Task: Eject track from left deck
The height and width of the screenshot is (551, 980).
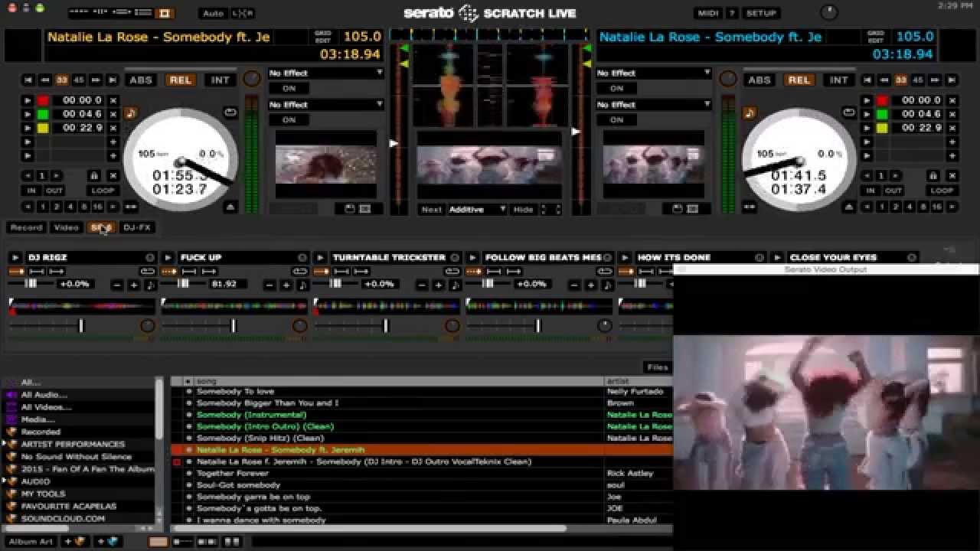Action: pos(230,207)
